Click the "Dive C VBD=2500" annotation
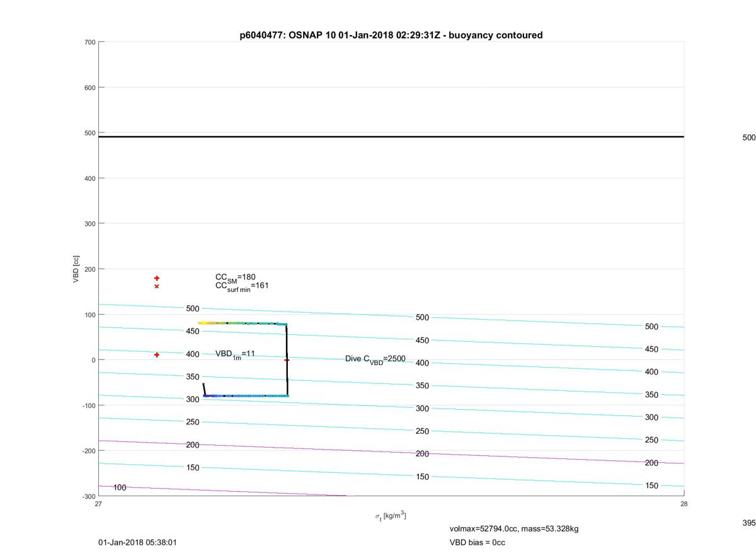Viewport: 756px width, 558px height. [375, 359]
